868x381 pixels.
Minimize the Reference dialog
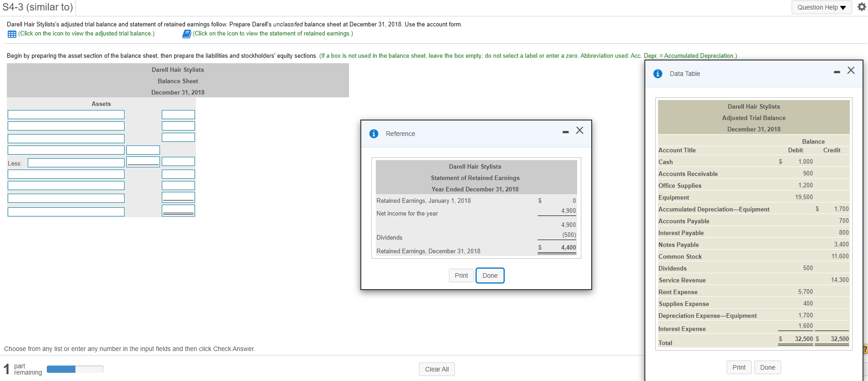(x=565, y=132)
